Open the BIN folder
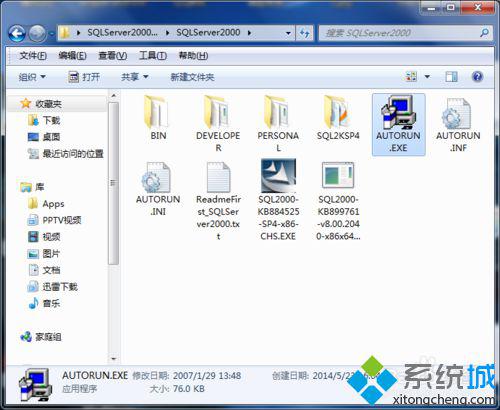This screenshot has height=410, width=500. pos(158,118)
